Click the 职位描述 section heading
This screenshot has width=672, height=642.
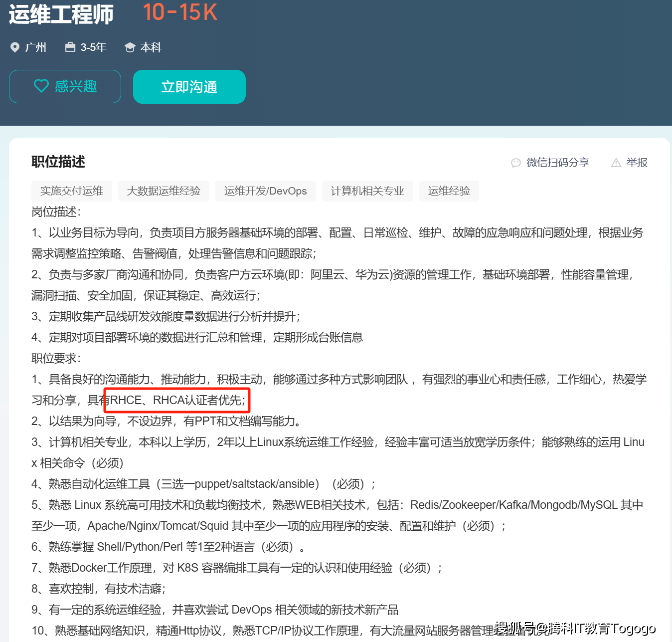click(58, 162)
